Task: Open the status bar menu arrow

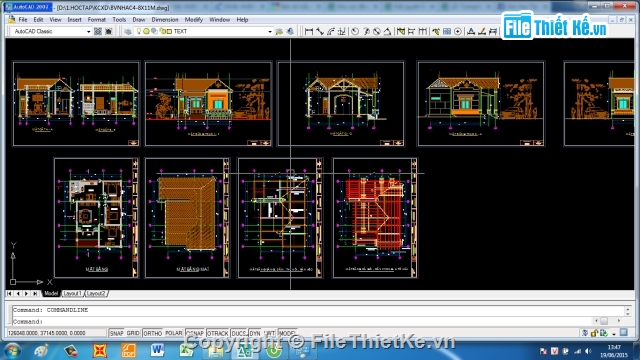Action: [x=614, y=334]
